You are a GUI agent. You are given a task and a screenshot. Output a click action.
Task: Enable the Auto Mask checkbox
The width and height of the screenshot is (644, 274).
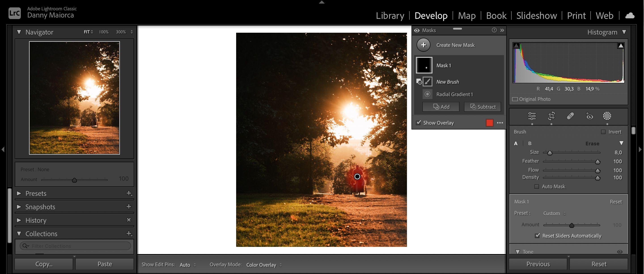(536, 187)
